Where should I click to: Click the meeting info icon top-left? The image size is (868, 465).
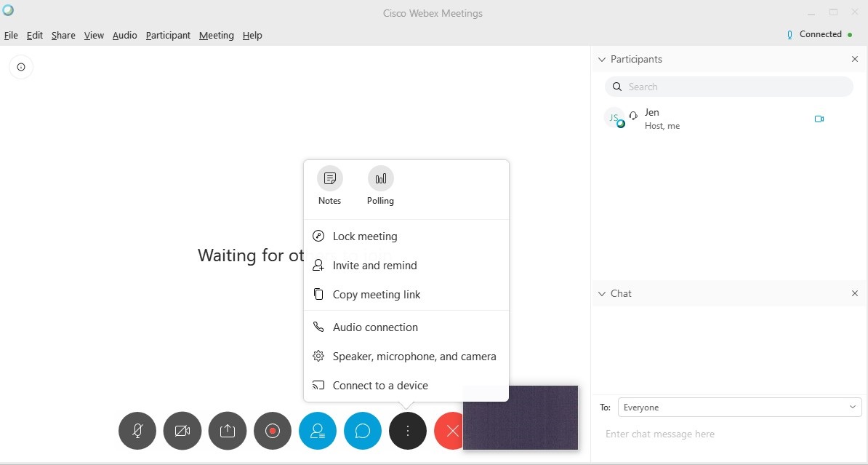[21, 67]
